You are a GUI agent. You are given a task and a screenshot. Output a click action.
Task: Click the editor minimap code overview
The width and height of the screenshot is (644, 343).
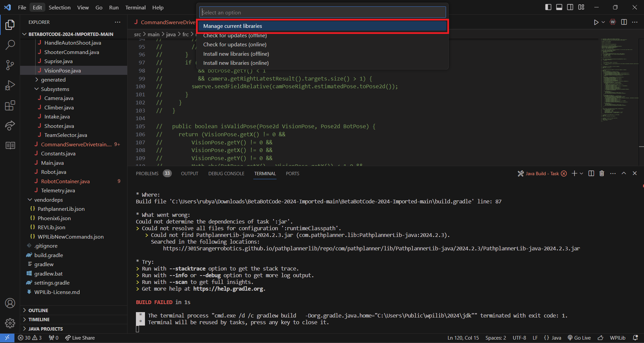[x=620, y=80]
